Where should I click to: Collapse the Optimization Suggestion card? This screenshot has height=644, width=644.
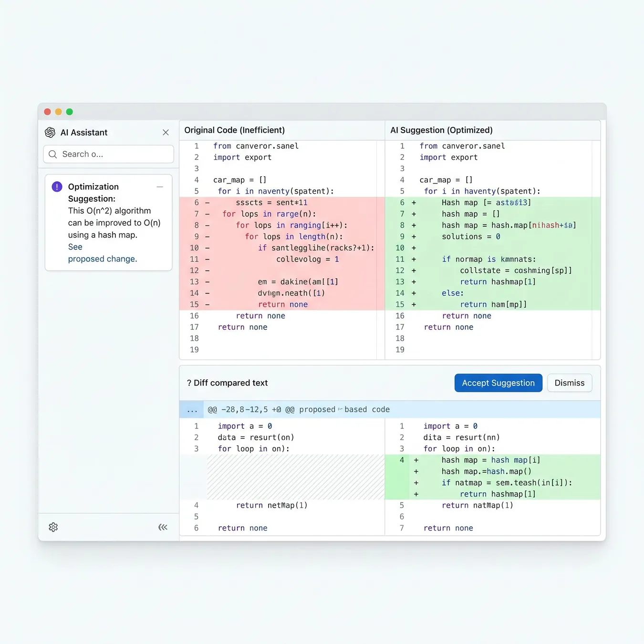pos(160,187)
